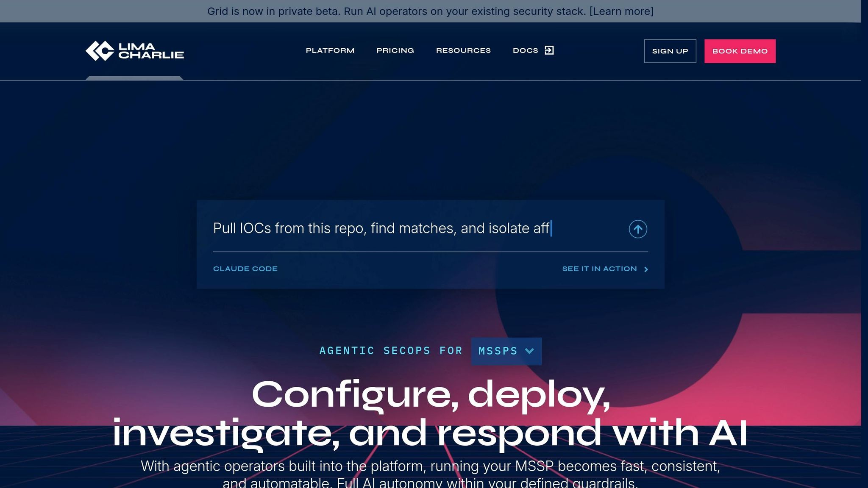Submit the prompt with the up-arrow button
868x488 pixels.
(638, 229)
